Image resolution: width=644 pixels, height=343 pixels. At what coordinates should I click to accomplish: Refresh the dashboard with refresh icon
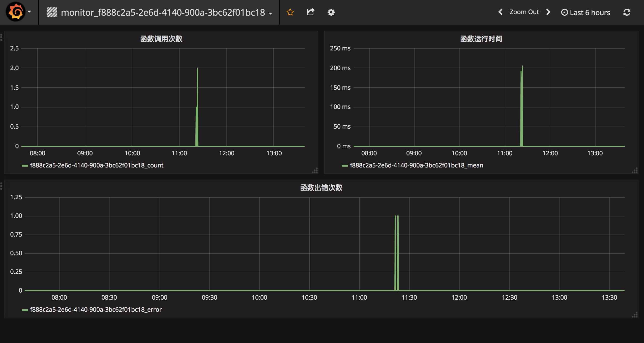[x=627, y=12]
